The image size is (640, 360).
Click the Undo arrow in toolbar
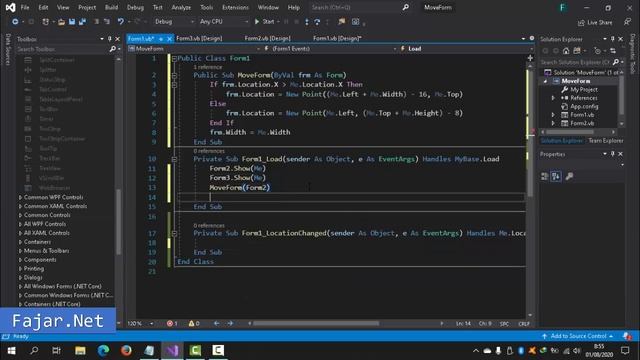pos(120,22)
